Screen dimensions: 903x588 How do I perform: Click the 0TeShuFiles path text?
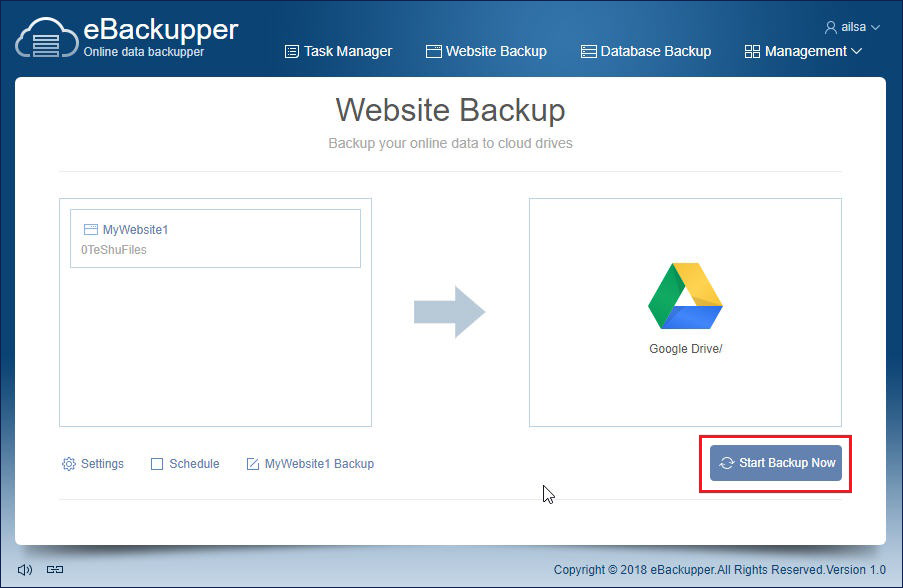pos(113,249)
